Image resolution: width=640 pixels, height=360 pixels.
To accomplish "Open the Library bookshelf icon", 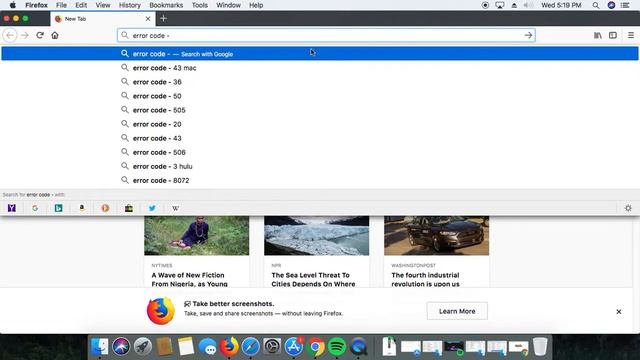I will (x=598, y=36).
